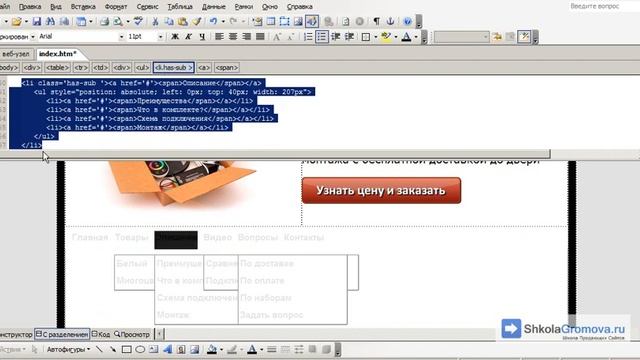Cut selection with the scissors icon

point(155,22)
